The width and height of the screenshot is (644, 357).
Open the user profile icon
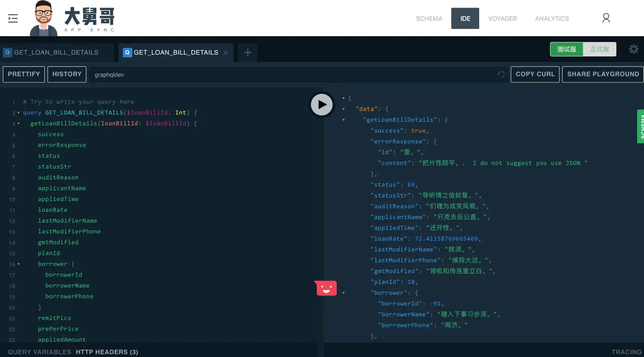pos(606,18)
